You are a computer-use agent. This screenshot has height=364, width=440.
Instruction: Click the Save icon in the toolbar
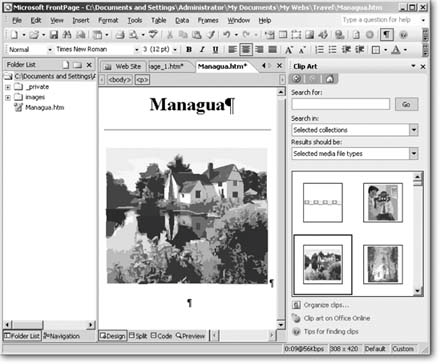point(54,35)
